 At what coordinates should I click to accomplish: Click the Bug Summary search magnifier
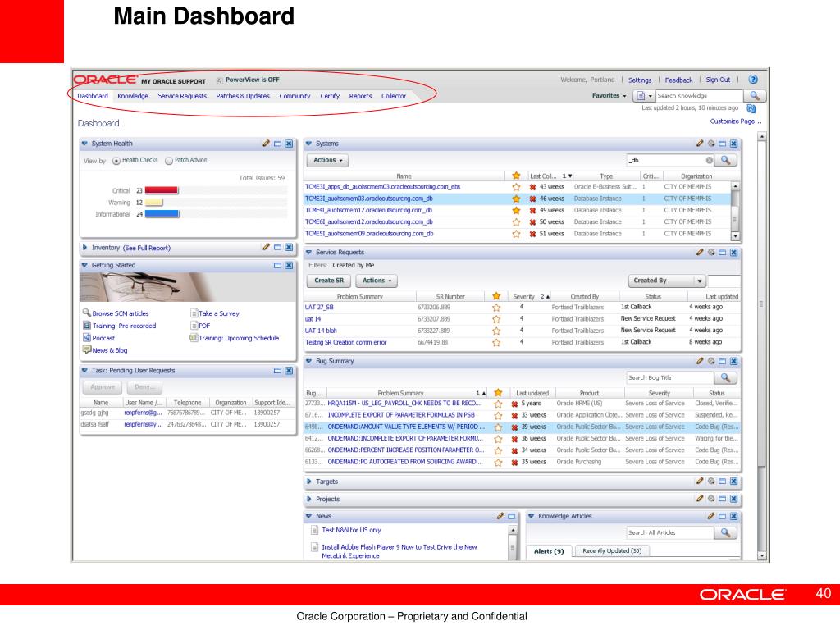tap(725, 377)
